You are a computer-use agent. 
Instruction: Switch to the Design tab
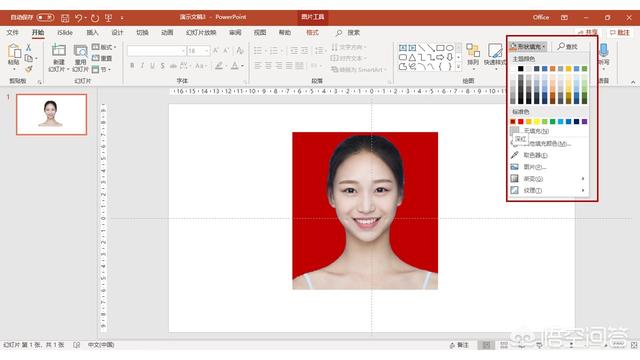coord(117,33)
